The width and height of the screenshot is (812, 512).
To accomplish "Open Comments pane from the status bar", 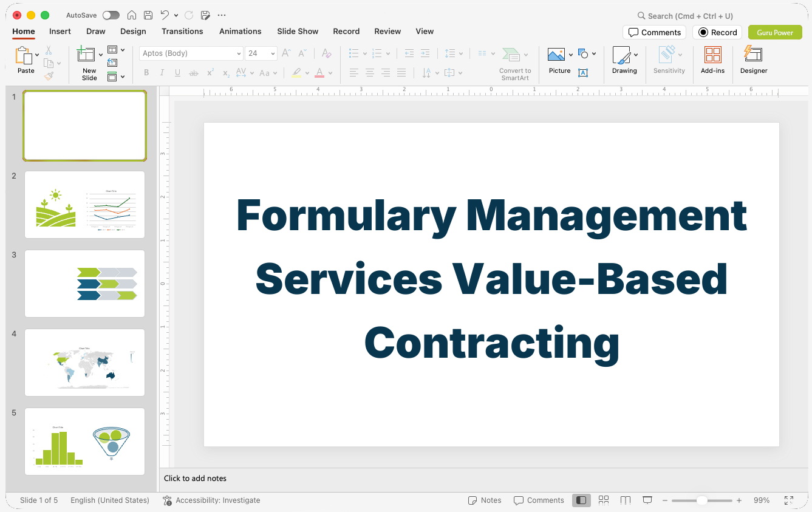I will click(x=539, y=500).
